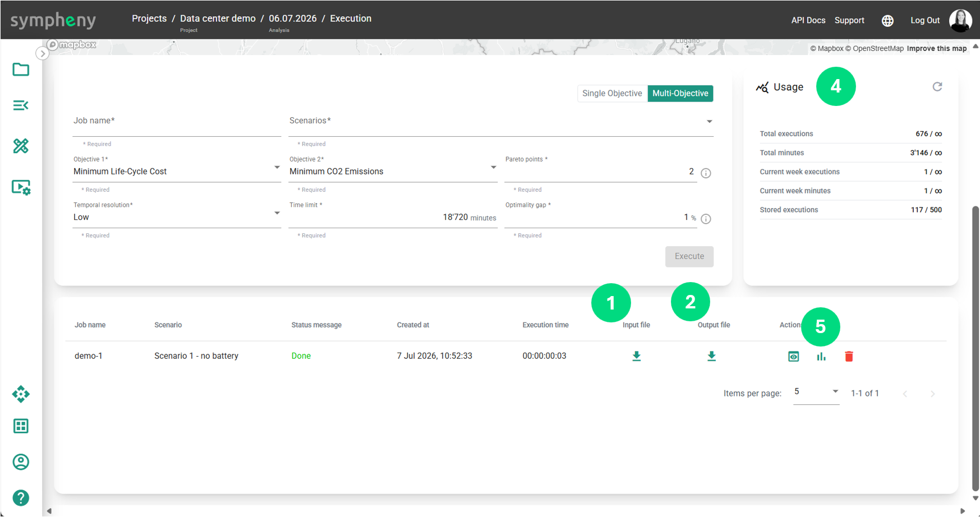Open the Scenarios dropdown
Viewport: 980px width, 517px height.
[500, 122]
